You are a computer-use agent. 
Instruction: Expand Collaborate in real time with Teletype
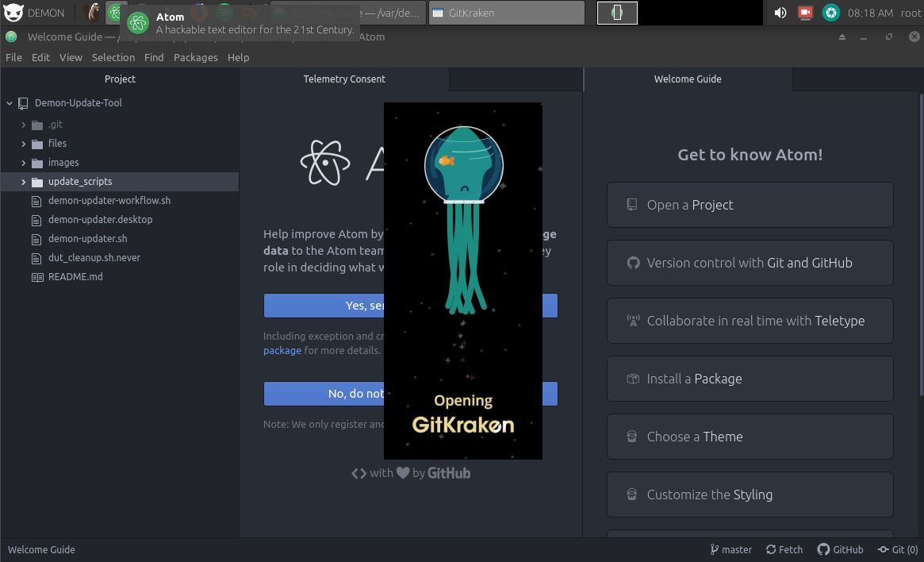(x=750, y=321)
